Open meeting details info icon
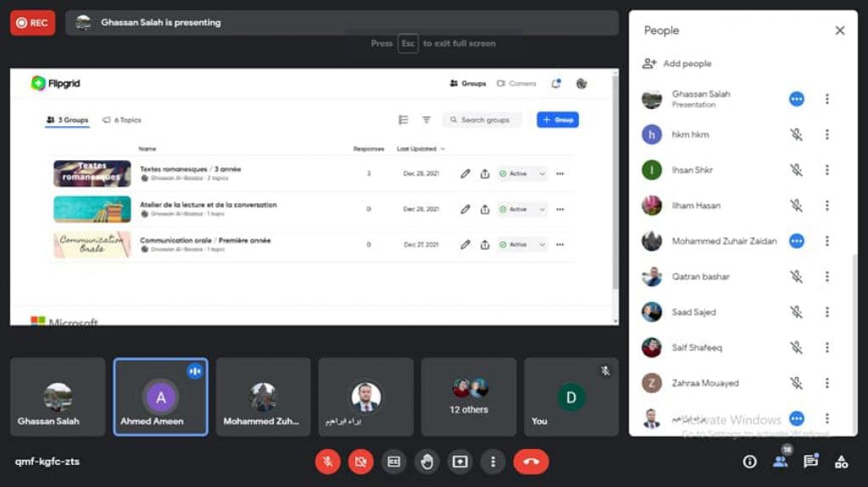Viewport: 868px width, 487px height. coord(749,462)
